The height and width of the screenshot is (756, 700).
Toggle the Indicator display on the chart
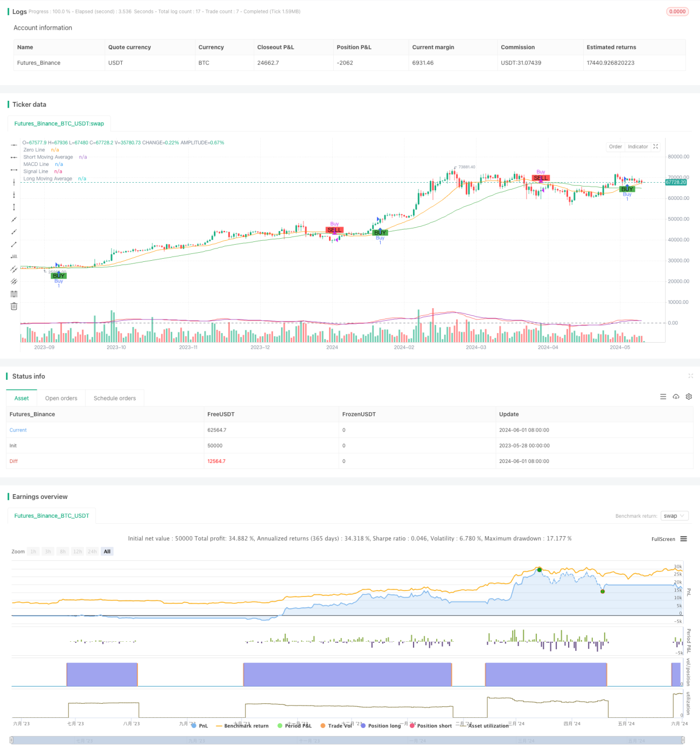tap(638, 147)
